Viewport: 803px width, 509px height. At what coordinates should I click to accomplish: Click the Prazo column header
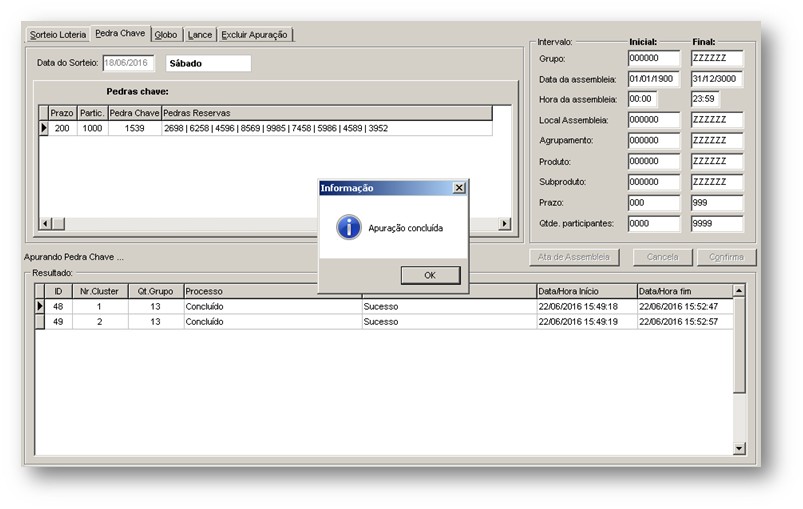62,113
